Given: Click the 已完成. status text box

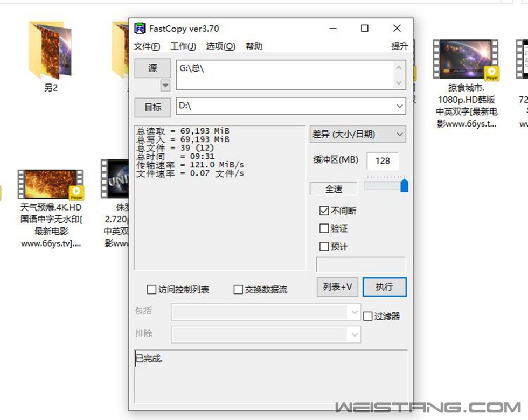Looking at the screenshot, I should [270, 376].
